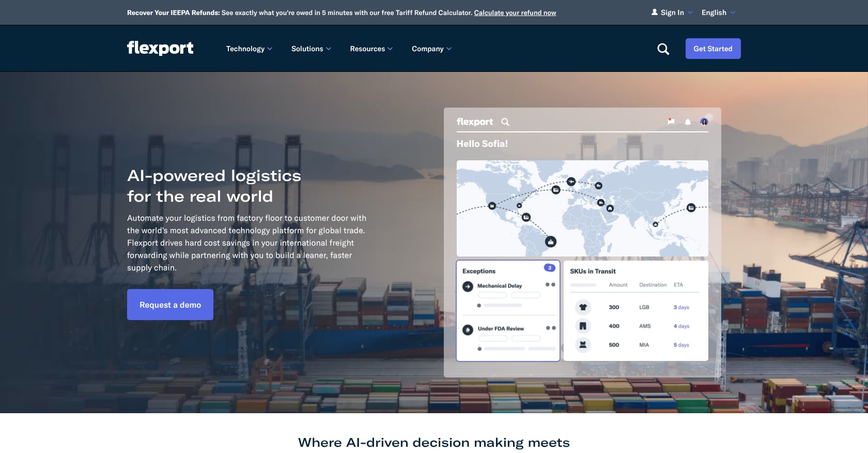Open the Company dropdown
This screenshot has width=868, height=453.
click(x=431, y=49)
